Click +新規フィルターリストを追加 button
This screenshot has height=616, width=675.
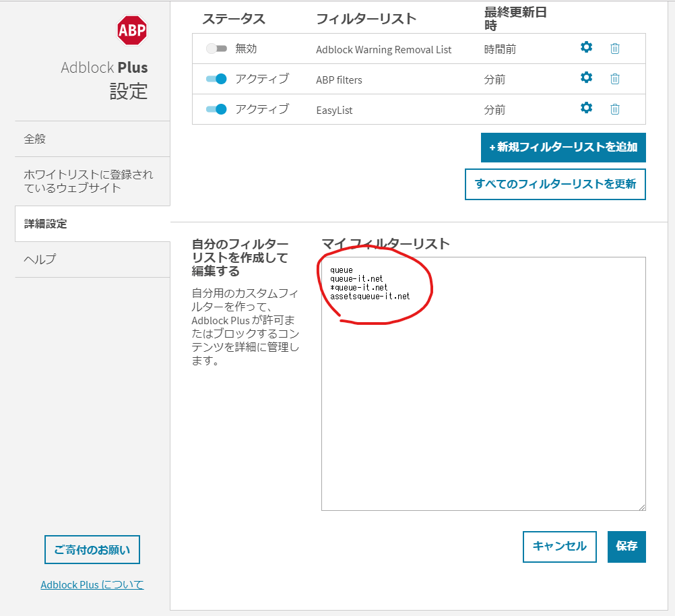point(563,148)
